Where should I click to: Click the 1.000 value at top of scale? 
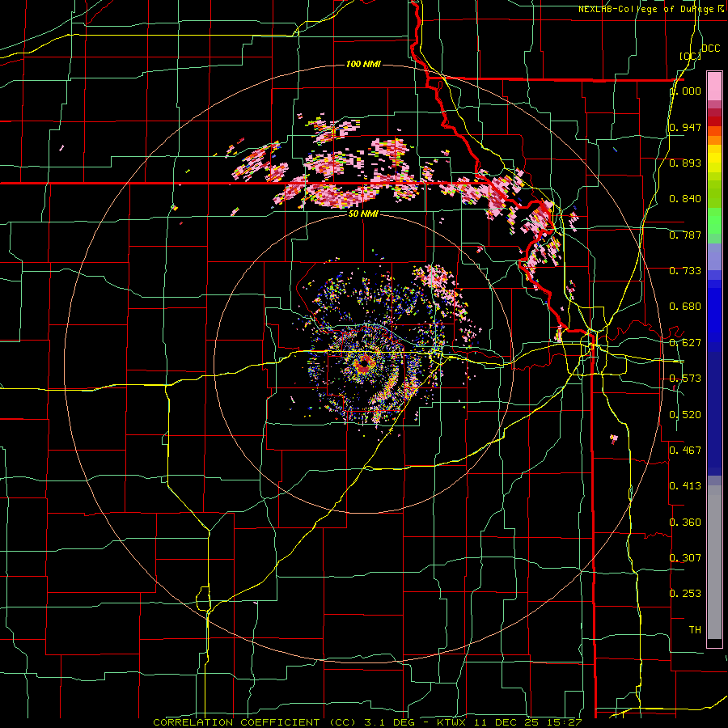pyautogui.click(x=685, y=91)
